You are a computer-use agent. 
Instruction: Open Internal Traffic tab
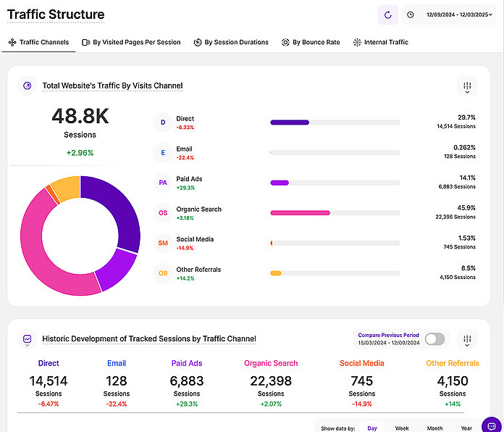381,43
